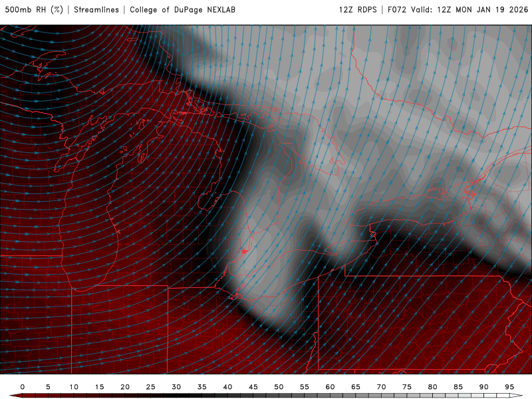Screen dimensions: 532x399
Task: Click 'College of DuPage NEXLAB' text
Action: 182,10
